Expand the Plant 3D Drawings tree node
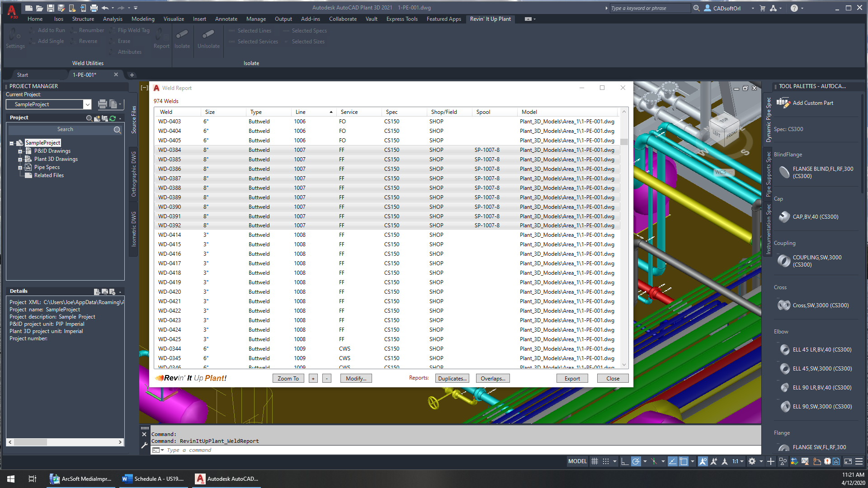The width and height of the screenshot is (868, 488). click(20, 159)
